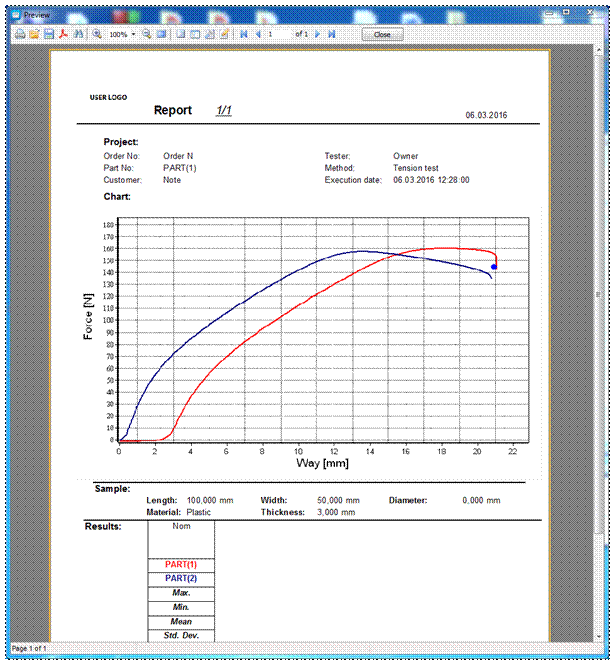The width and height of the screenshot is (614, 664).
Task: Click the 'Page 1 of 1' status bar text
Action: tap(29, 649)
